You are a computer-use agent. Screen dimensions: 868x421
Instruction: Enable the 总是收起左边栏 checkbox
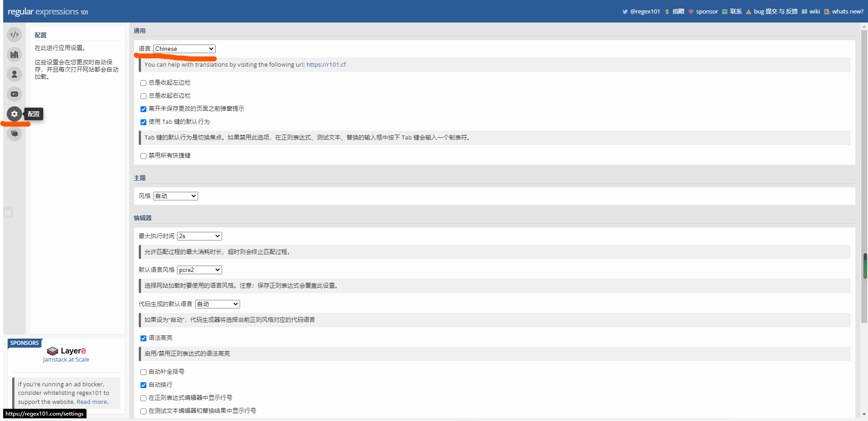pyautogui.click(x=143, y=83)
